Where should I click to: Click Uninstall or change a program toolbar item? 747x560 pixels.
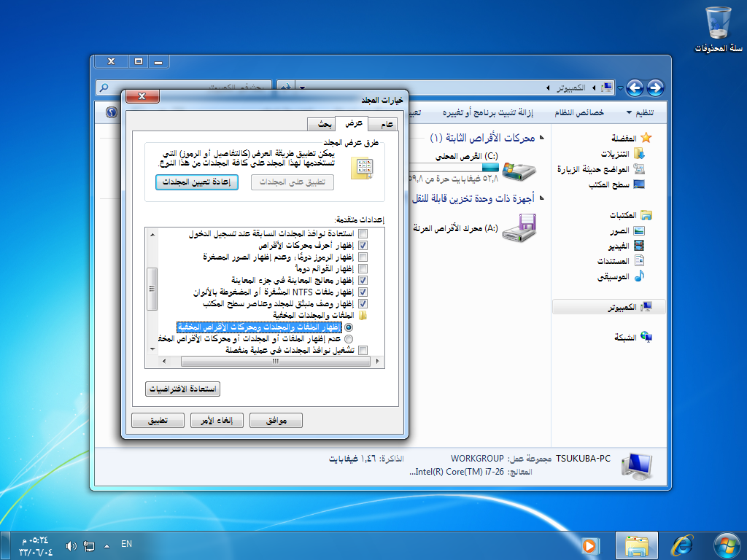click(488, 112)
